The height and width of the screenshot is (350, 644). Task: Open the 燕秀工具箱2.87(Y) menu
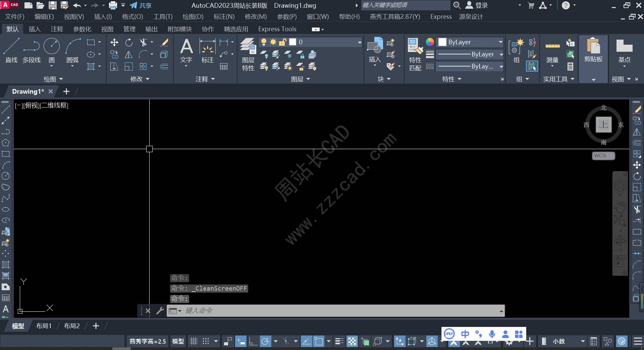[x=395, y=16]
